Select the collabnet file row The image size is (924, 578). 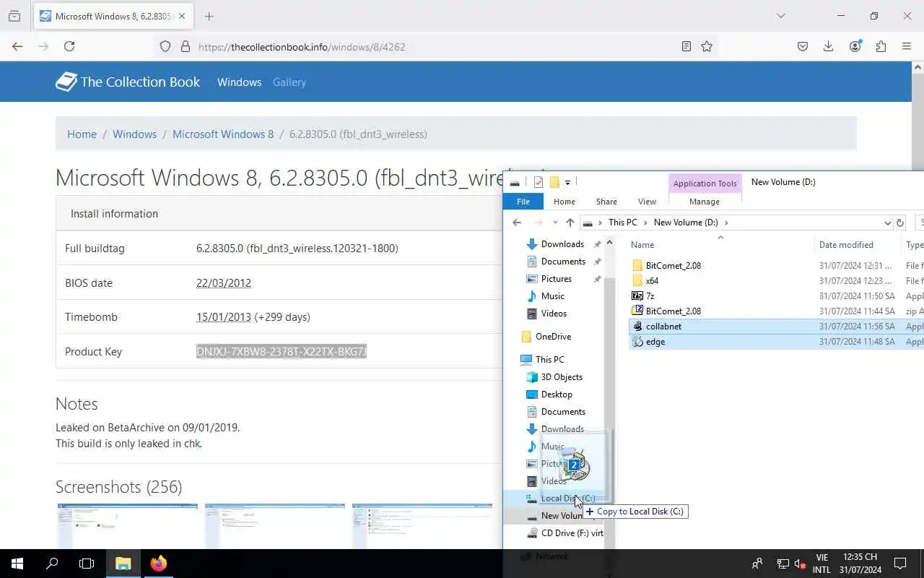tap(776, 326)
